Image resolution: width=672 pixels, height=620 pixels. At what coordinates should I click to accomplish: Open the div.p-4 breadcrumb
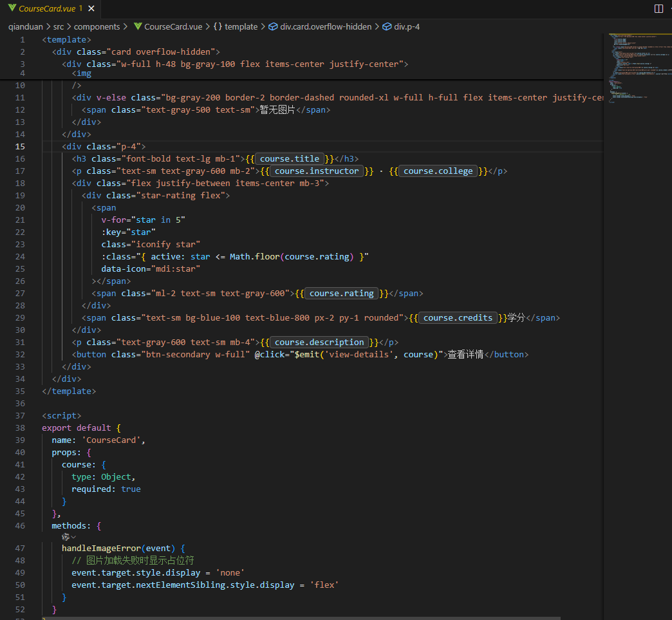[x=407, y=26]
